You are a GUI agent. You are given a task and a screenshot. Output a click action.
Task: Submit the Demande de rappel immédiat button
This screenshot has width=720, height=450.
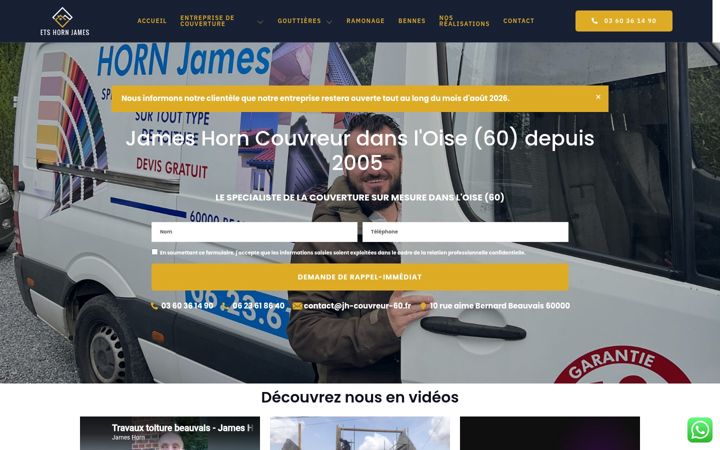(360, 277)
